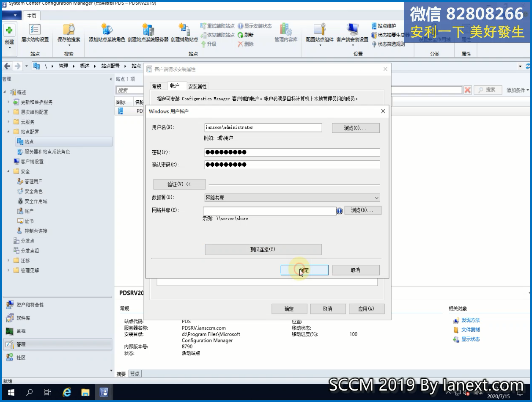Collapse the 安全 tree node
The height and width of the screenshot is (402, 532).
pos(8,171)
